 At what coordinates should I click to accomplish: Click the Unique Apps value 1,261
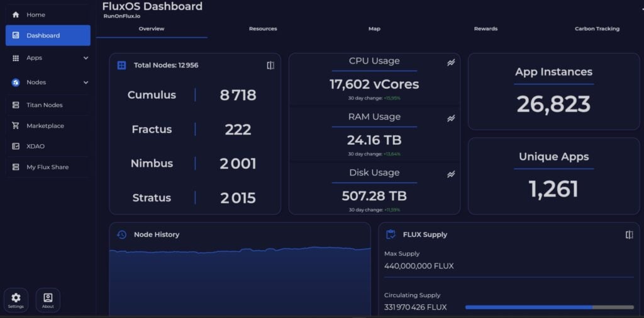(553, 190)
